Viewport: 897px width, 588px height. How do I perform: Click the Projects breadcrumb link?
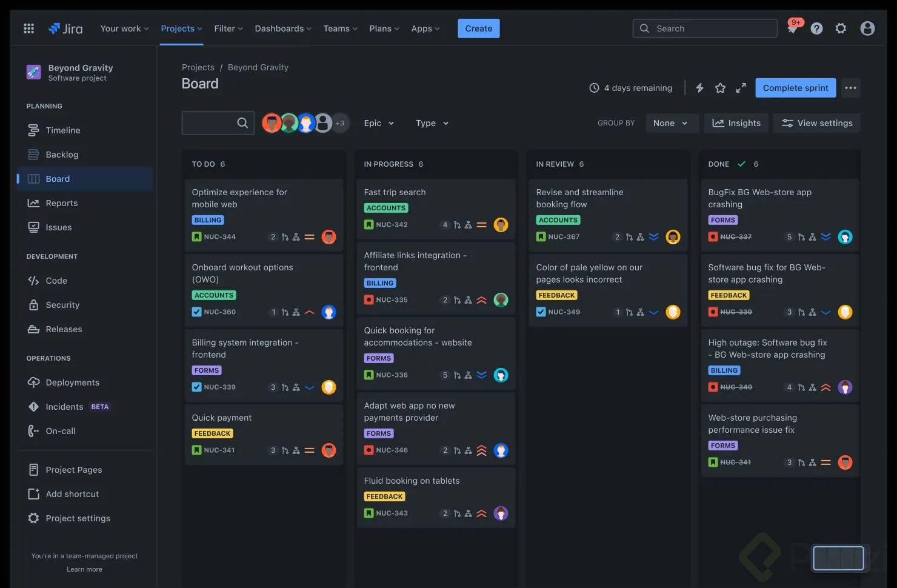click(x=198, y=67)
